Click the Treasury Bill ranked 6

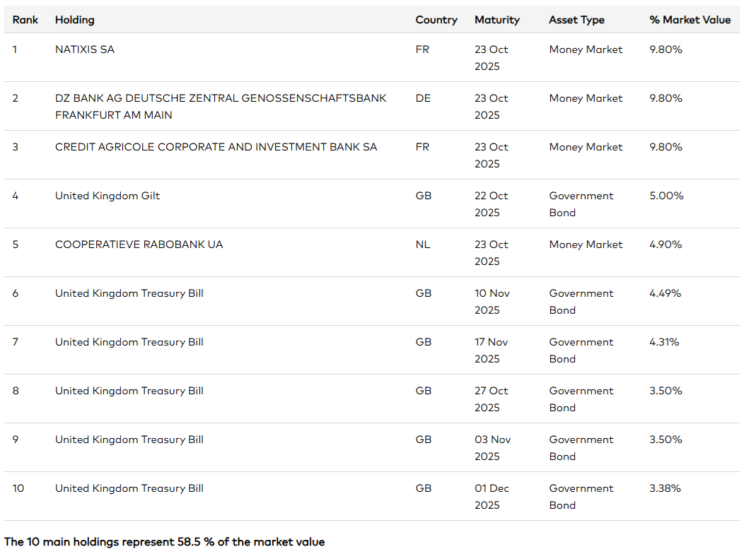(x=129, y=293)
